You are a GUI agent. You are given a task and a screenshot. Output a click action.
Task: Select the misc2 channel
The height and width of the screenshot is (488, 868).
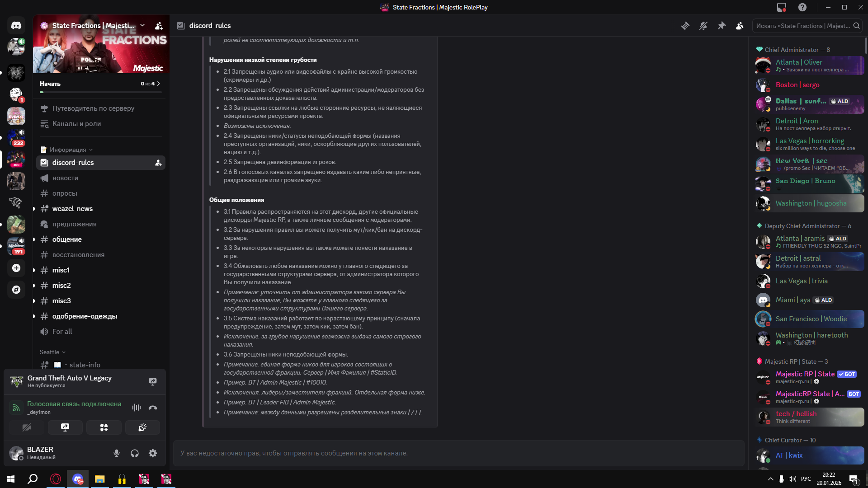[x=100, y=286]
